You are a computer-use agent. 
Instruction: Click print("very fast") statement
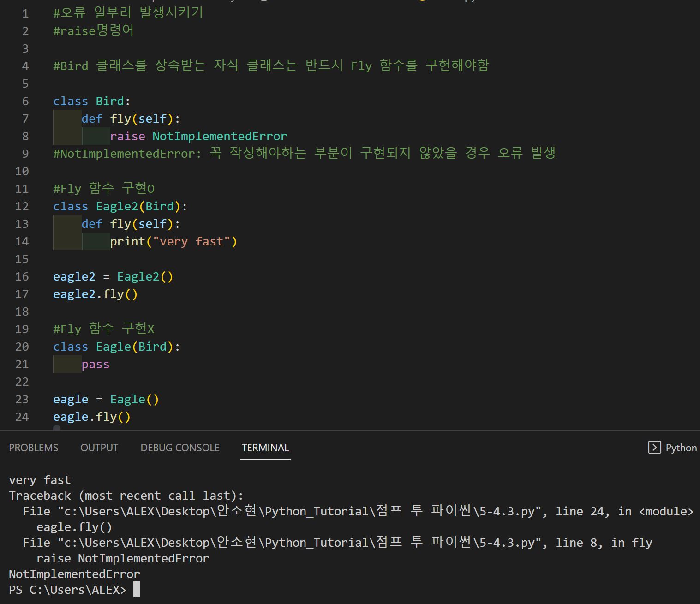[x=174, y=241]
